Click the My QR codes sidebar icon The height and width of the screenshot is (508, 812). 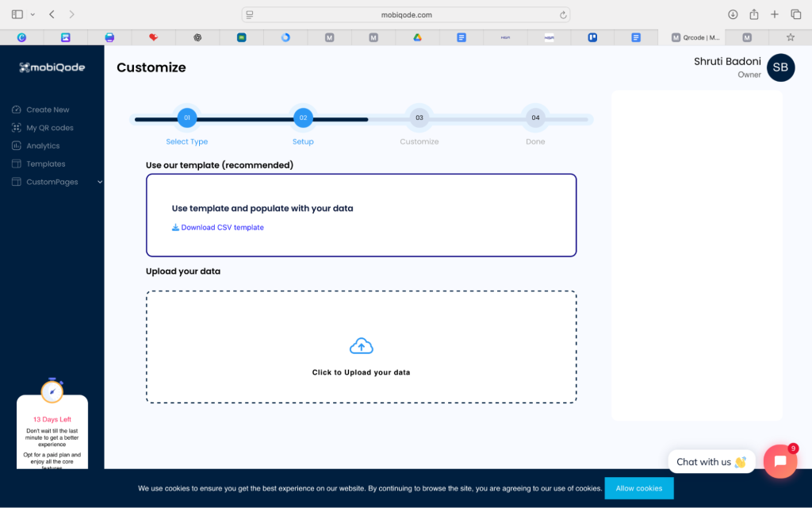(16, 128)
